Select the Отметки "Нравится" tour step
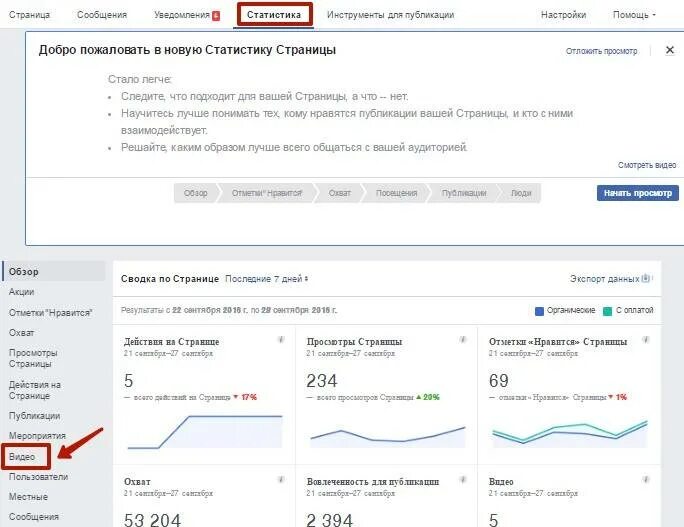684x527 pixels. 267,193
